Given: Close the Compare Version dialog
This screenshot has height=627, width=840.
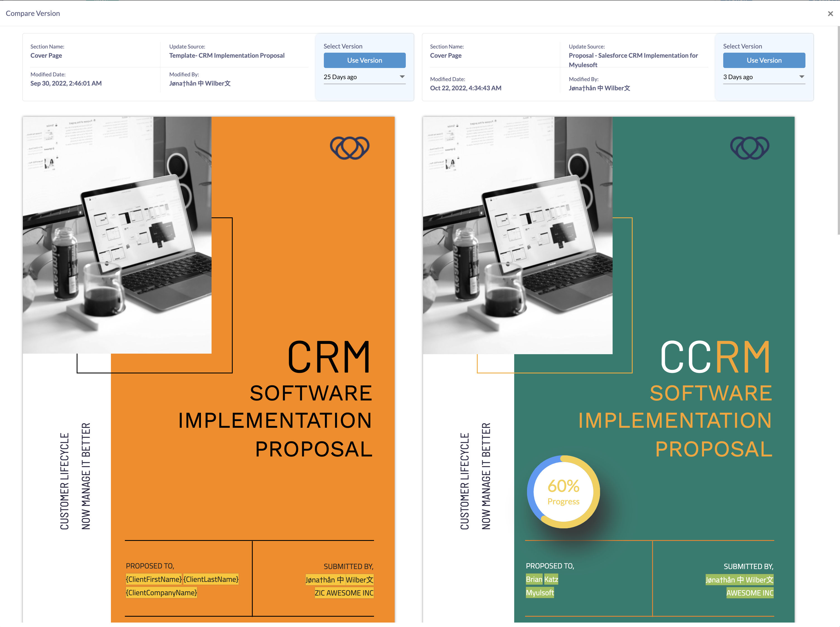Looking at the screenshot, I should 830,14.
